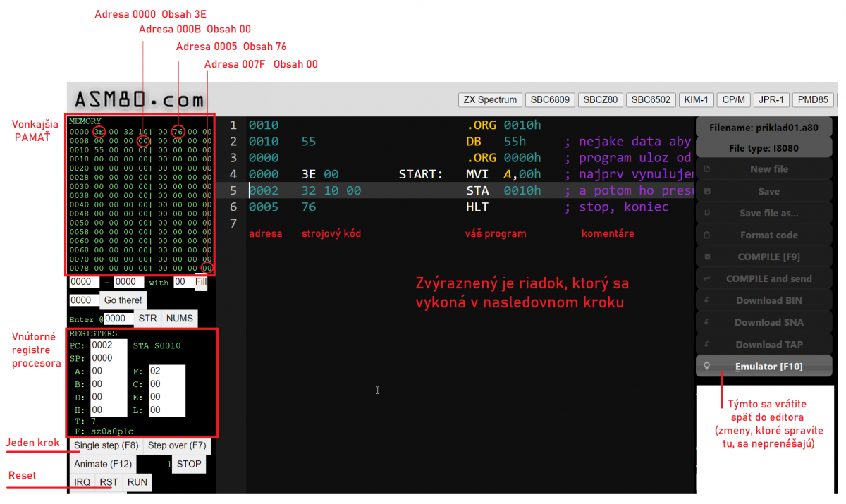Click the gear icon beside COMPILE [F9]
Viewport: 846px width, 504px height.
click(706, 257)
